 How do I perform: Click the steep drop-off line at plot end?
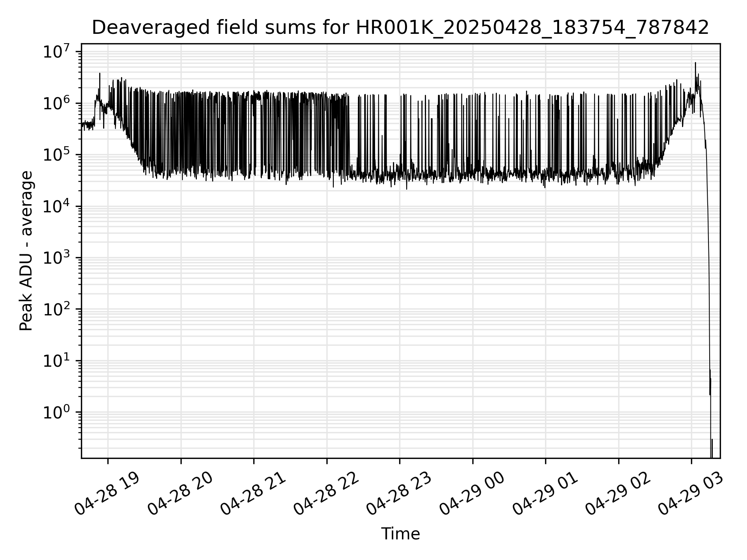click(x=708, y=272)
